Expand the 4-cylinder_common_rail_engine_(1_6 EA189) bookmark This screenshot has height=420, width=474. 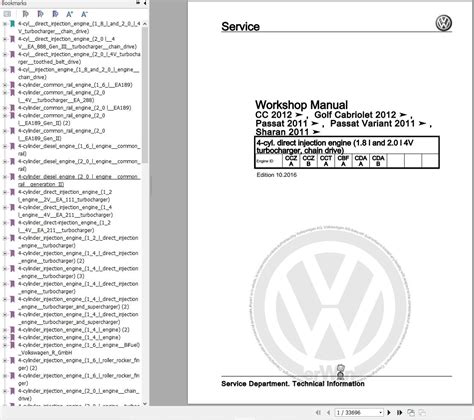(5, 85)
